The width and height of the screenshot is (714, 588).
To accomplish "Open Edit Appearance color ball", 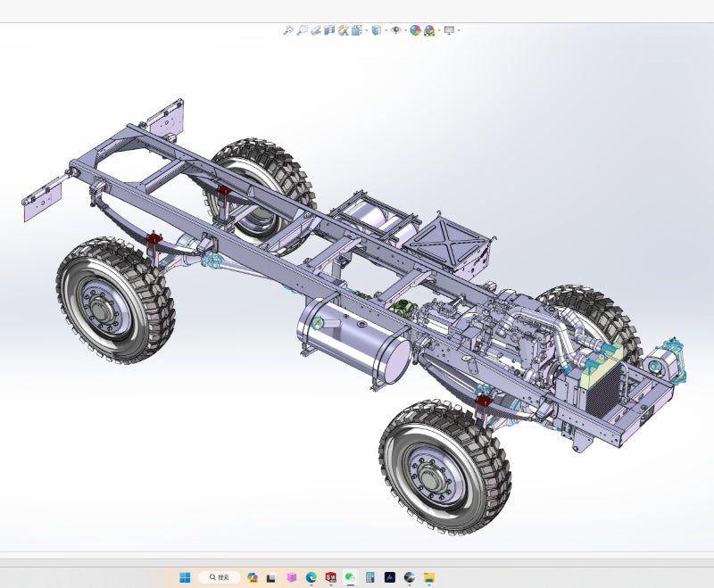I will tap(415, 30).
